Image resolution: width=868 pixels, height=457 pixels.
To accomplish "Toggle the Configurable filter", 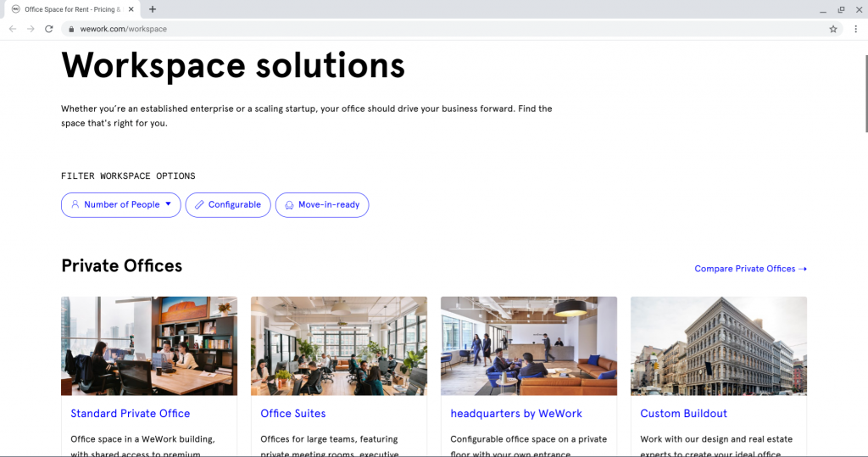I will (228, 205).
